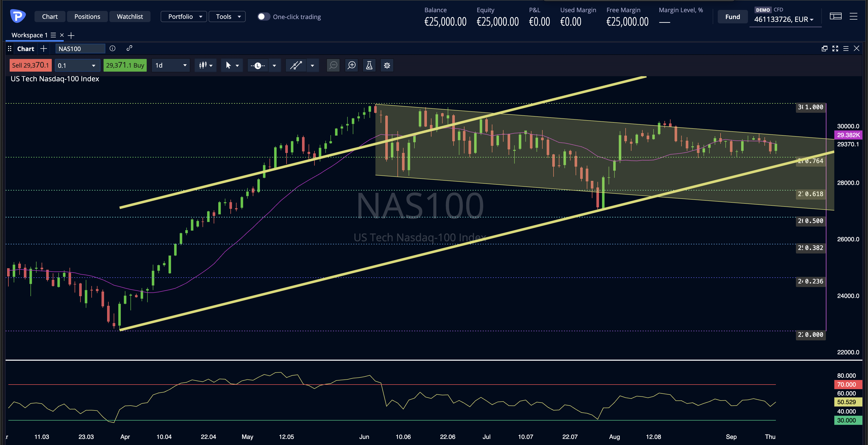868x445 pixels.
Task: Select the Chart panel tab label
Action: pyautogui.click(x=26, y=49)
